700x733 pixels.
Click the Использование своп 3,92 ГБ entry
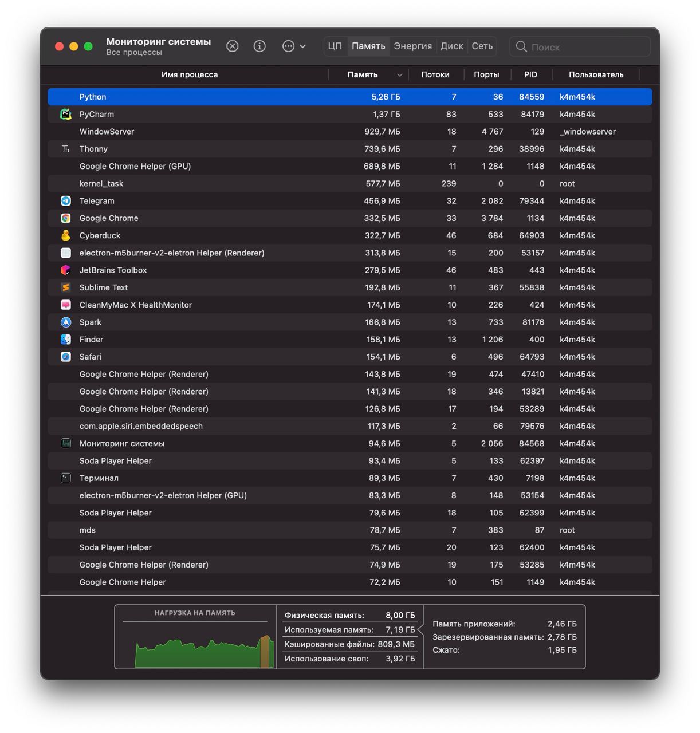[x=349, y=659]
